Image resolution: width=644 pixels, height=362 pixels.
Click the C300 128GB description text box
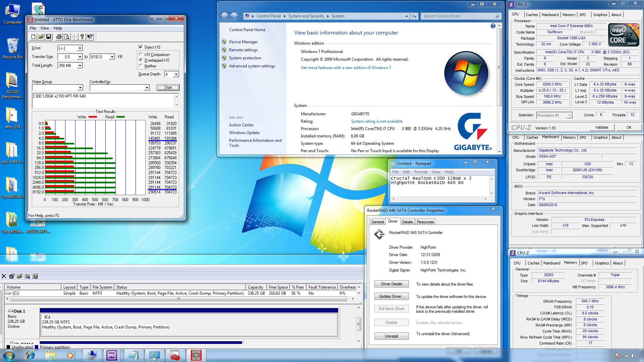(103, 100)
